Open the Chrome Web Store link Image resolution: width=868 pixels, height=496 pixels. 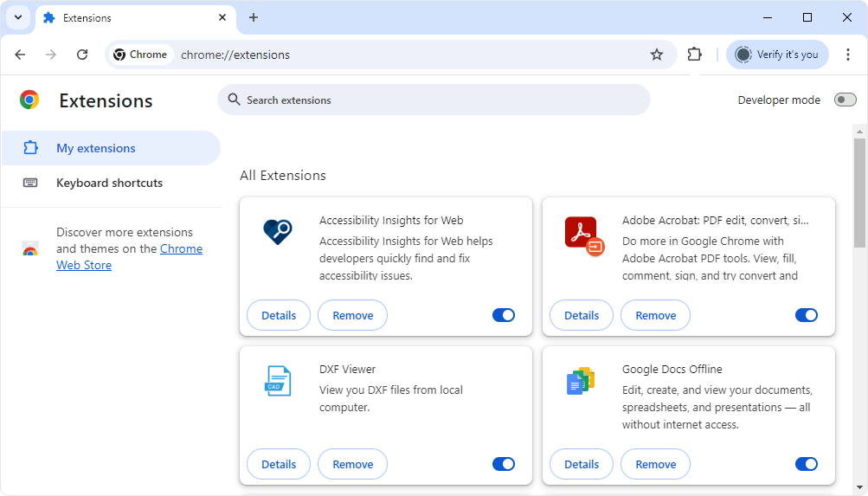pos(181,249)
